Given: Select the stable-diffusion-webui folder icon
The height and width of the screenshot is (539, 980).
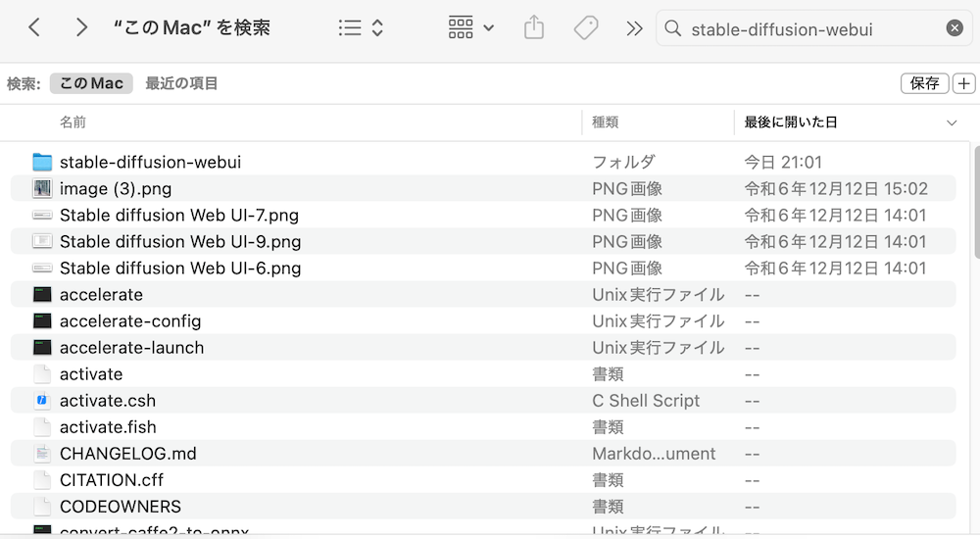Looking at the screenshot, I should point(42,163).
